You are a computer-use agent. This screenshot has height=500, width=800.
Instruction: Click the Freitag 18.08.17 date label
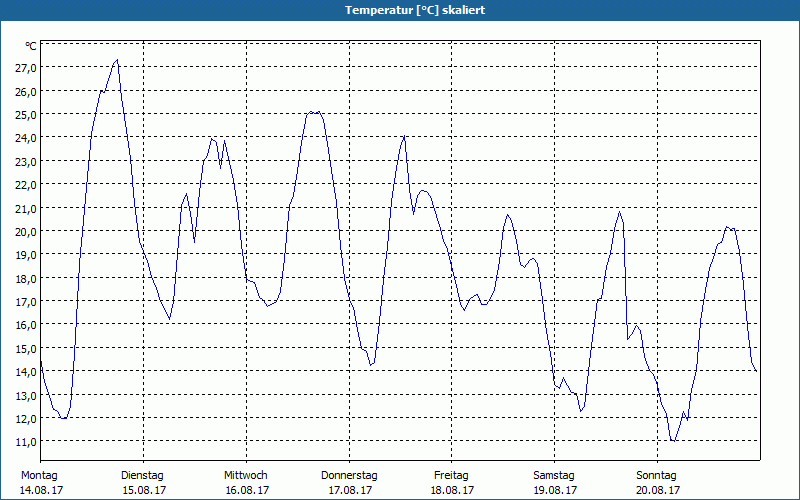pyautogui.click(x=452, y=483)
